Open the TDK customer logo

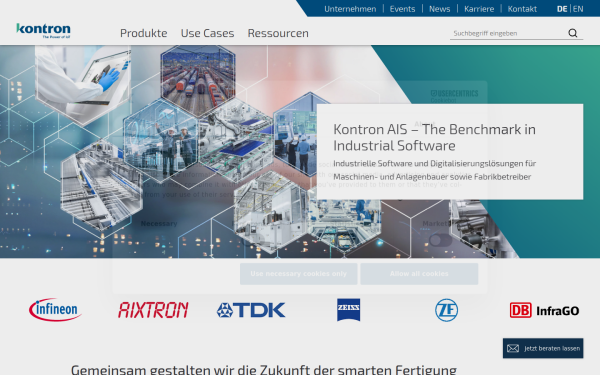(251, 310)
